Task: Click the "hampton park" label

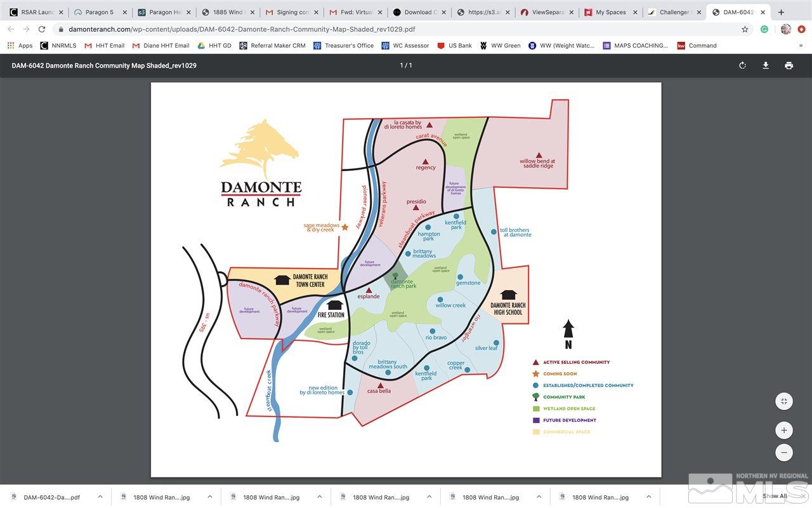Action: pyautogui.click(x=429, y=236)
